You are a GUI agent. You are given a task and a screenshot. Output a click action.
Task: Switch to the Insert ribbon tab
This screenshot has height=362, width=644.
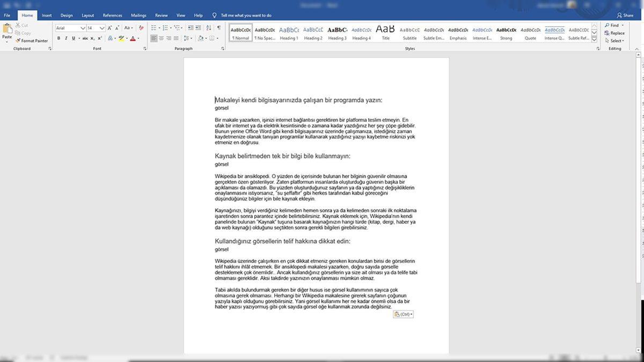click(x=47, y=16)
